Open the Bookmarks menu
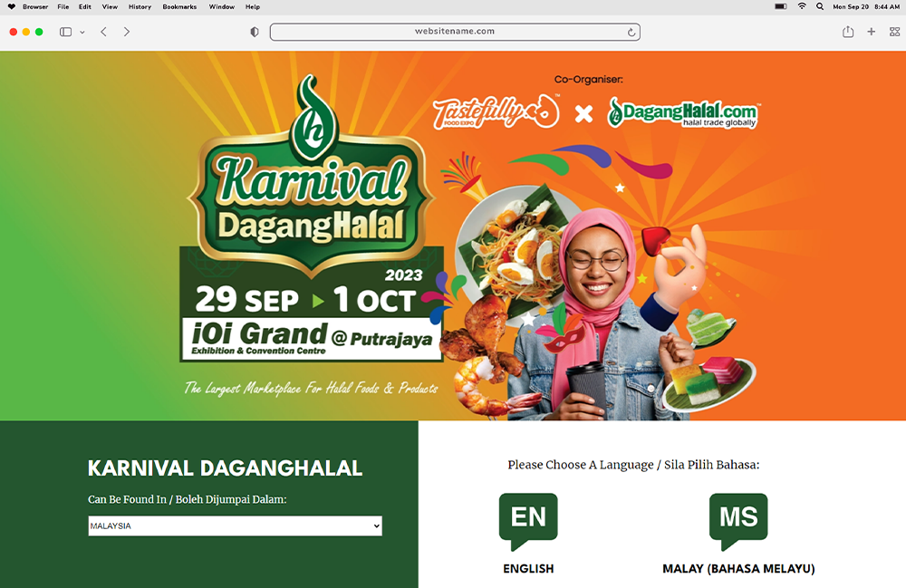The image size is (906, 588). (x=179, y=7)
